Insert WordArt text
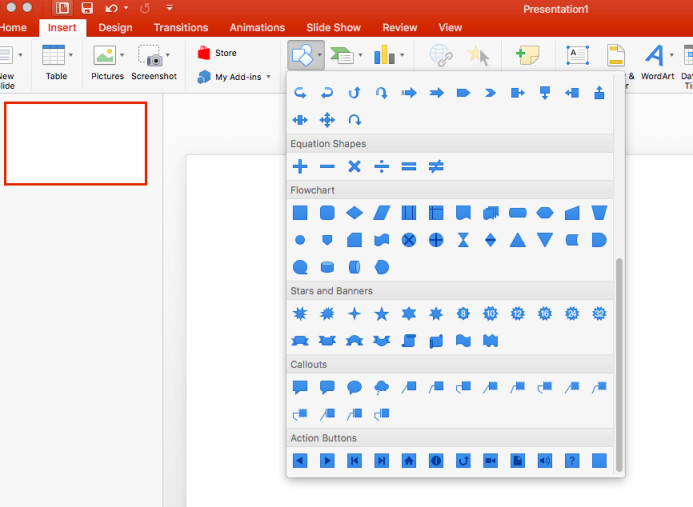This screenshot has height=507, width=693. (x=655, y=62)
